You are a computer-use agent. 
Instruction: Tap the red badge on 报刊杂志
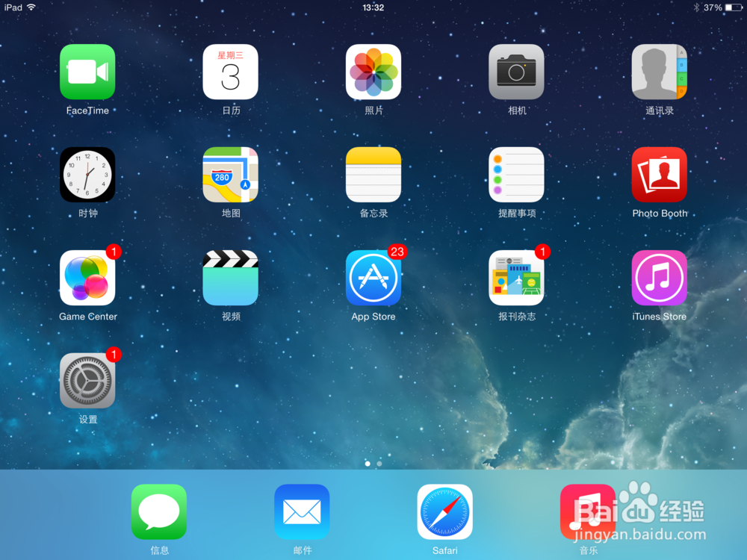pyautogui.click(x=542, y=252)
